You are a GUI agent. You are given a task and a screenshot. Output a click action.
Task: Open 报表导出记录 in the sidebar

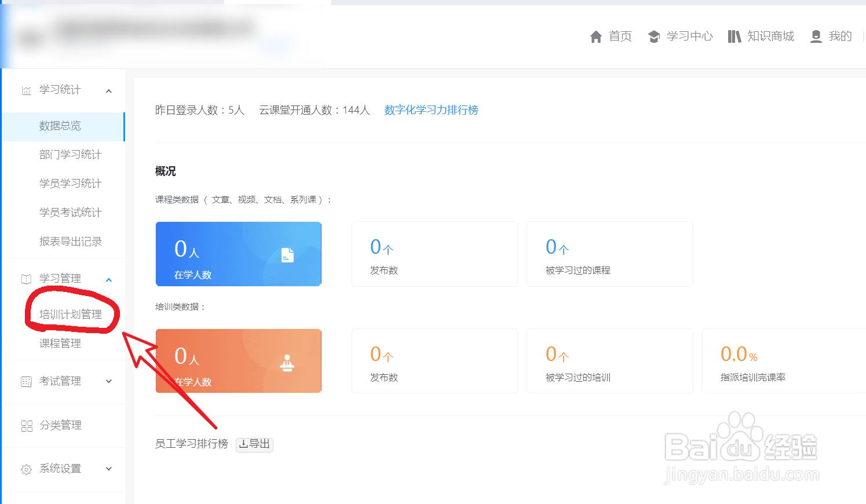point(70,242)
